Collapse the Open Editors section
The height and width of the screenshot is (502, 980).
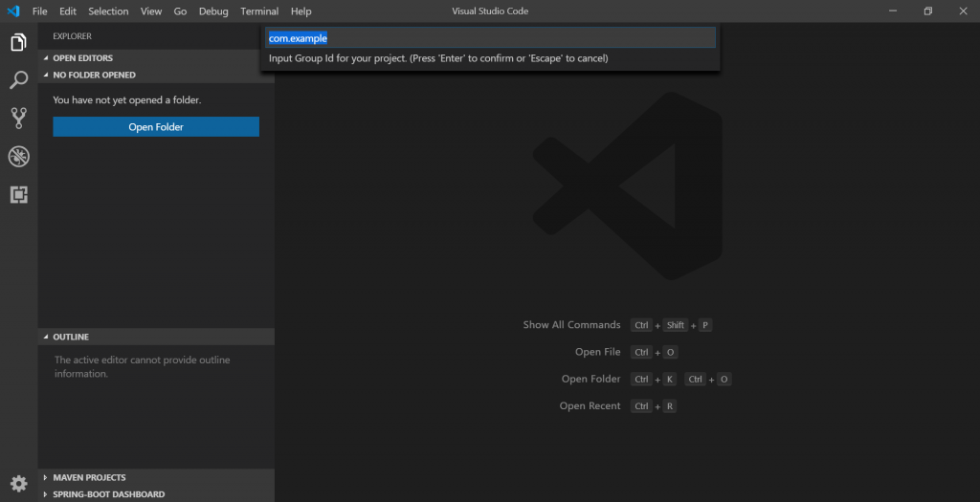coord(156,58)
